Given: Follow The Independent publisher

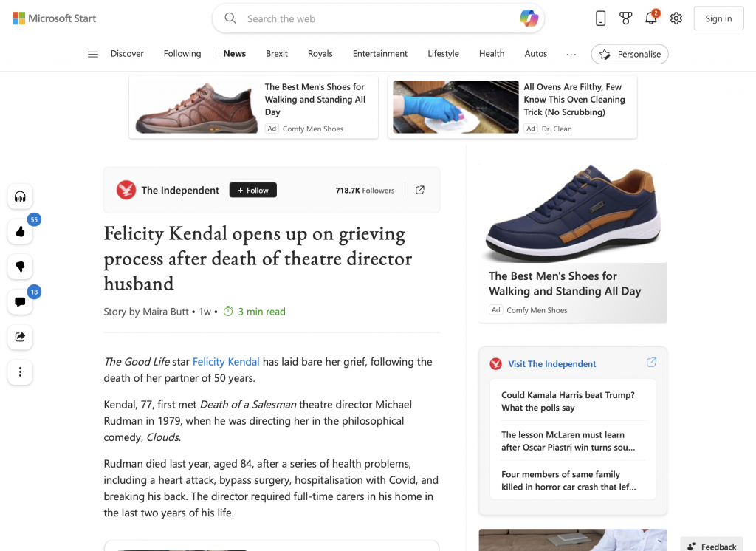Looking at the screenshot, I should click(253, 191).
